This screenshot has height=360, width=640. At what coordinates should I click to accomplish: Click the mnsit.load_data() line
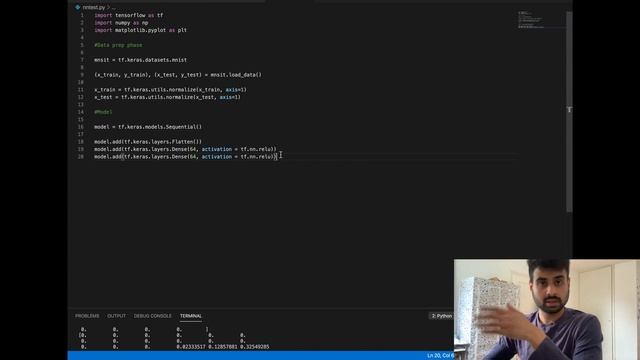pos(178,75)
